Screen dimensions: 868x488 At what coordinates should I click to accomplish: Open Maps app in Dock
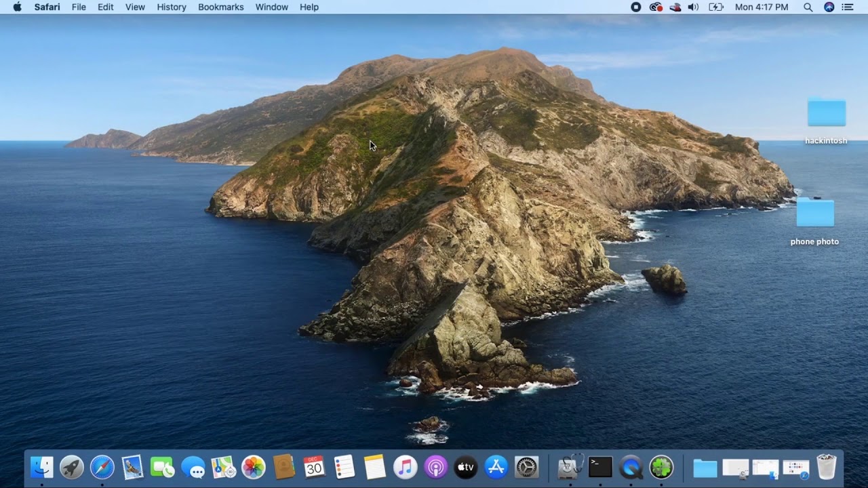(223, 467)
